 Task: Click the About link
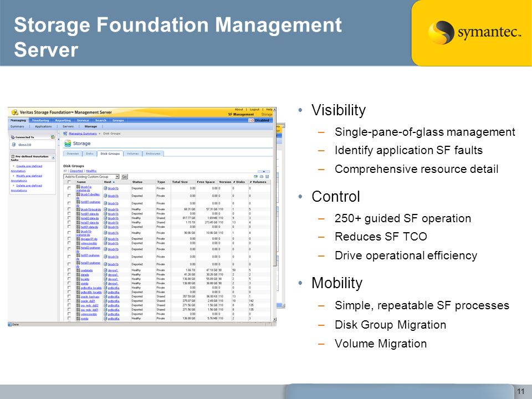point(239,109)
